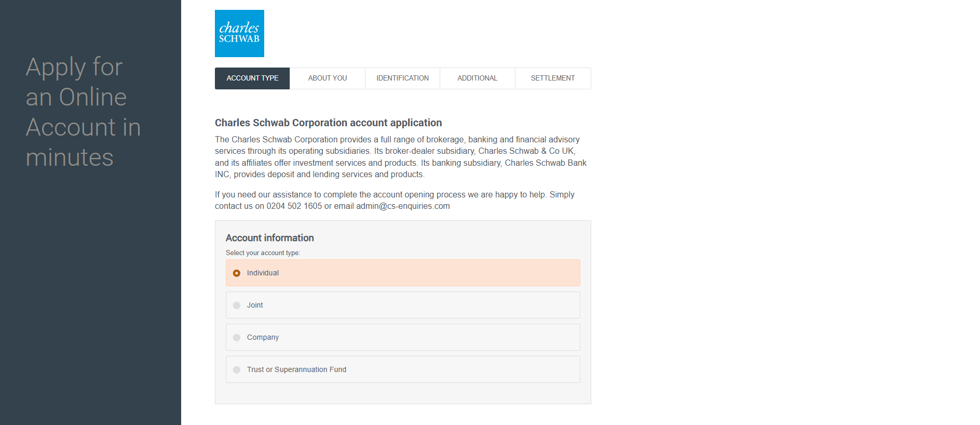Viewport: 980px width, 425px height.
Task: Open the Additional tab
Action: click(x=478, y=78)
